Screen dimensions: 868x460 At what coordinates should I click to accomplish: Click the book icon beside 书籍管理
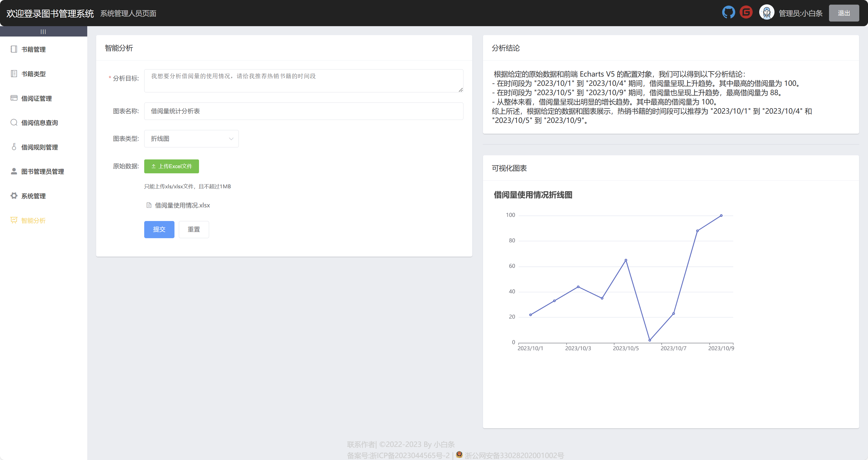pyautogui.click(x=14, y=49)
